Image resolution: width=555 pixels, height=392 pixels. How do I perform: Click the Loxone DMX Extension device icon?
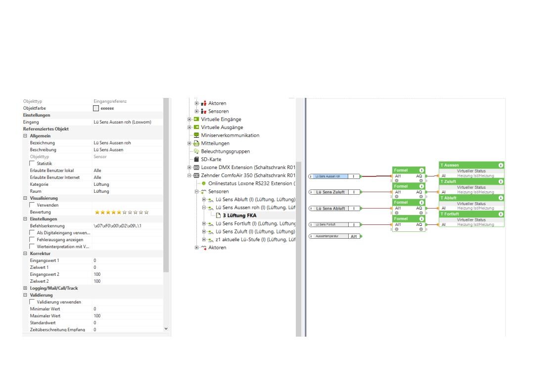pos(196,168)
